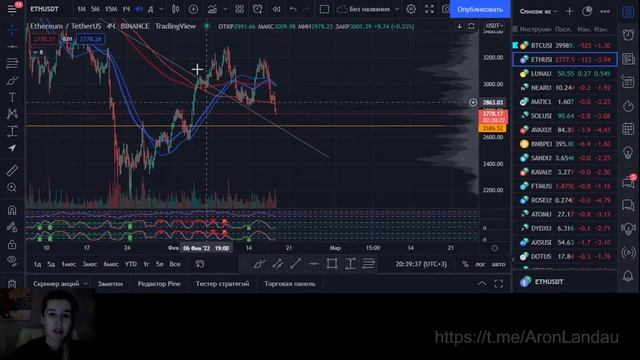Screen dimensions: 640x360
Task: Create an alert with the clock icon
Action: (258, 9)
